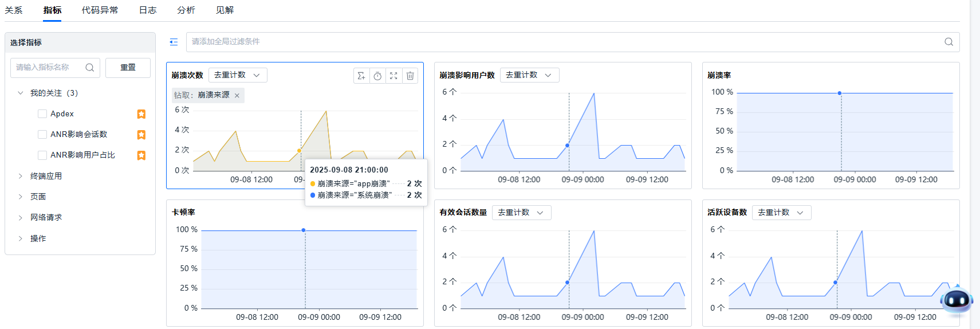Viewport: 980px width, 329px height.
Task: Switch to the 代码异常 tab
Action: pyautogui.click(x=100, y=10)
